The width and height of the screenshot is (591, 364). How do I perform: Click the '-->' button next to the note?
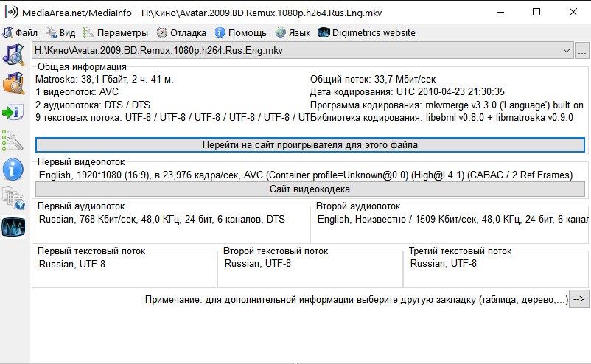pos(579,299)
